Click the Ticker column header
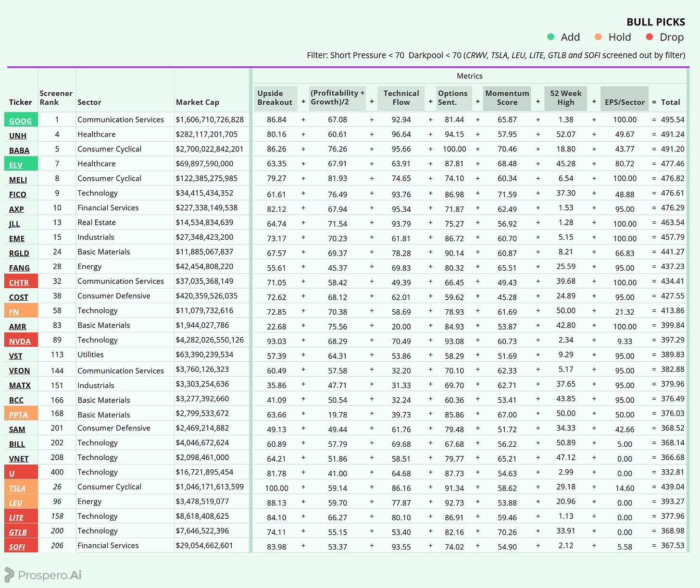The image size is (700, 588). point(21,102)
